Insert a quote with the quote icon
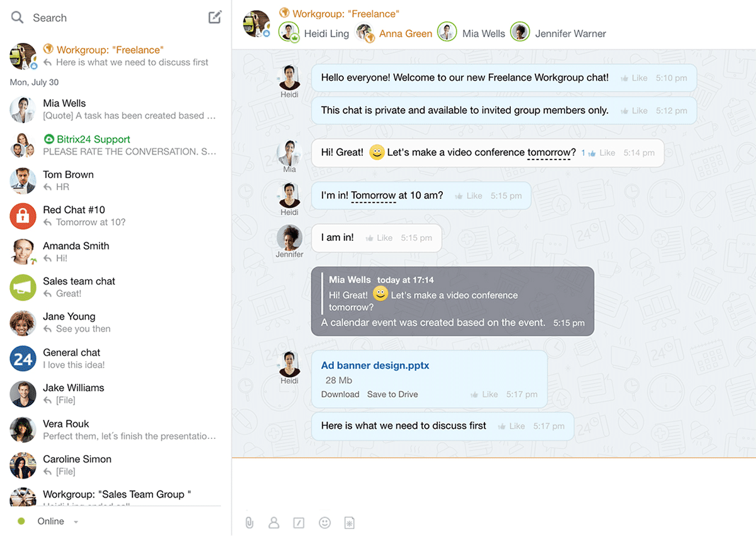This screenshot has height=536, width=756. pyautogui.click(x=299, y=522)
